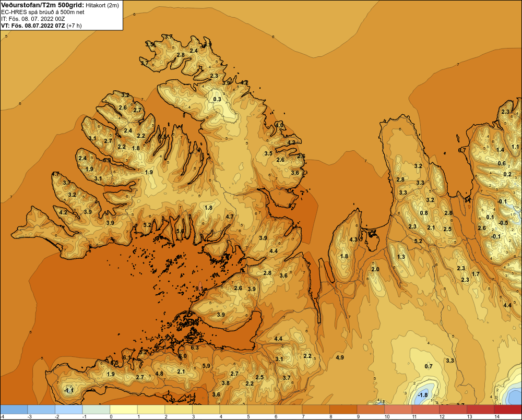The image size is (522, 420).
Task: Click the '0.8' temperature value on the map
Action: pyautogui.click(x=424, y=213)
